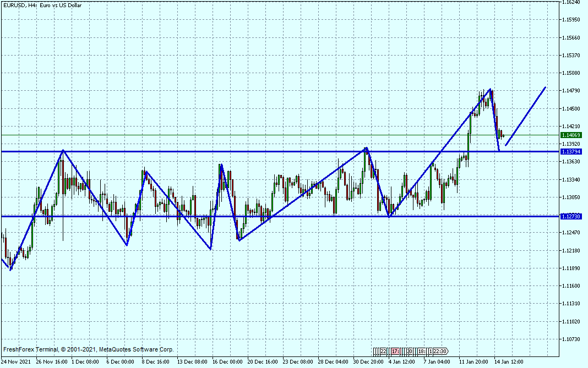588x368 pixels.
Task: Click the 24 Nov 2021 date label
Action: coord(16,361)
